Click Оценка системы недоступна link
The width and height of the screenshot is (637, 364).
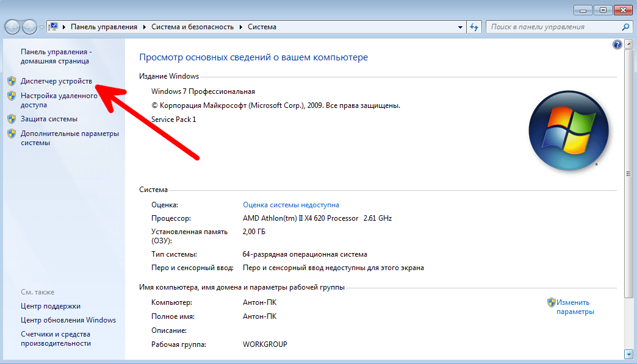click(x=291, y=205)
